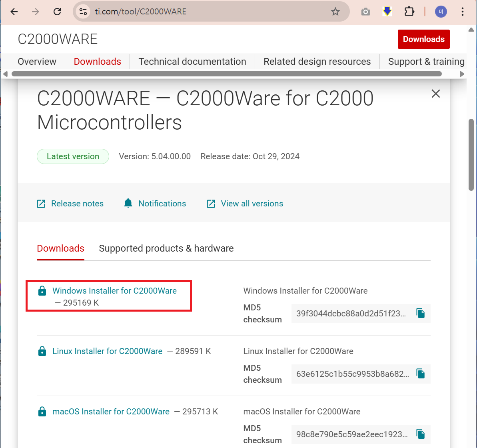The width and height of the screenshot is (479, 448).
Task: Click the vertical page scrollbar thumb
Action: pyautogui.click(x=471, y=155)
